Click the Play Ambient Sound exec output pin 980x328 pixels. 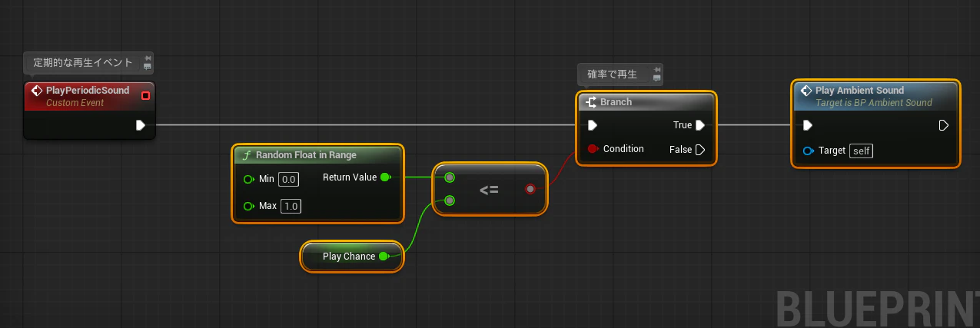pyautogui.click(x=944, y=125)
